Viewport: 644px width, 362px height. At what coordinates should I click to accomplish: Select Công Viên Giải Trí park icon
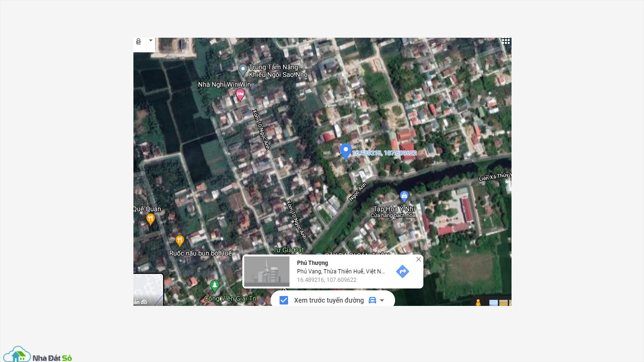click(x=215, y=286)
